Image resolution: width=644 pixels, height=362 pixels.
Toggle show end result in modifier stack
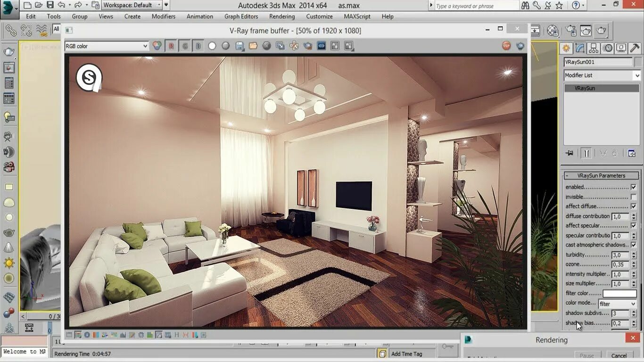tap(586, 153)
